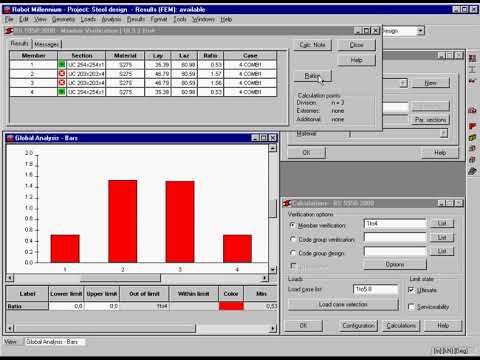Image resolution: width=480 pixels, height=360 pixels.
Task: Click green pass icon in member 1 row
Action: point(62,64)
